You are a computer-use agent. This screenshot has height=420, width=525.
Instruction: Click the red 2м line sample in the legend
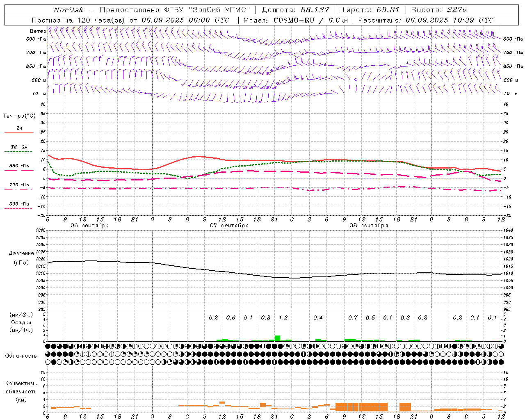click(19, 132)
